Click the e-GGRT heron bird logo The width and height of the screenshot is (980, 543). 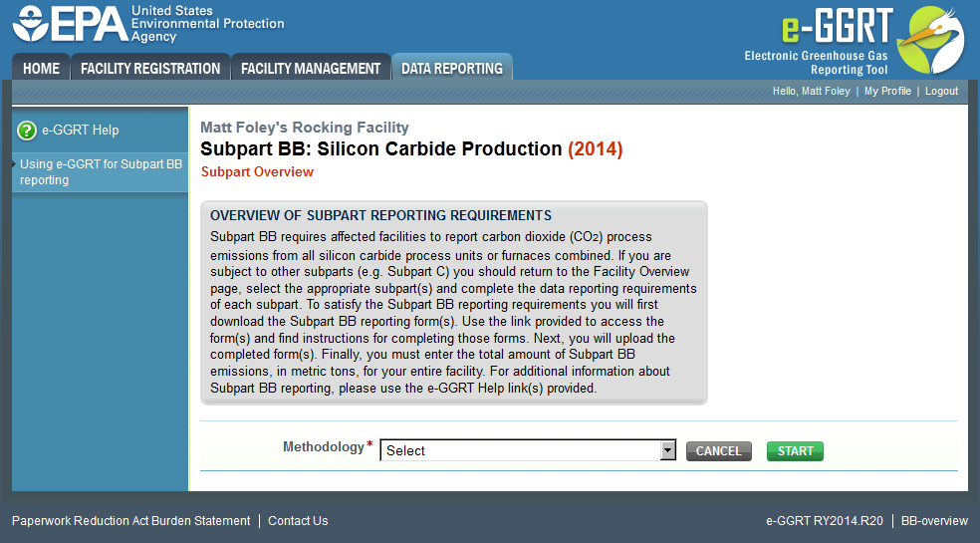(930, 39)
